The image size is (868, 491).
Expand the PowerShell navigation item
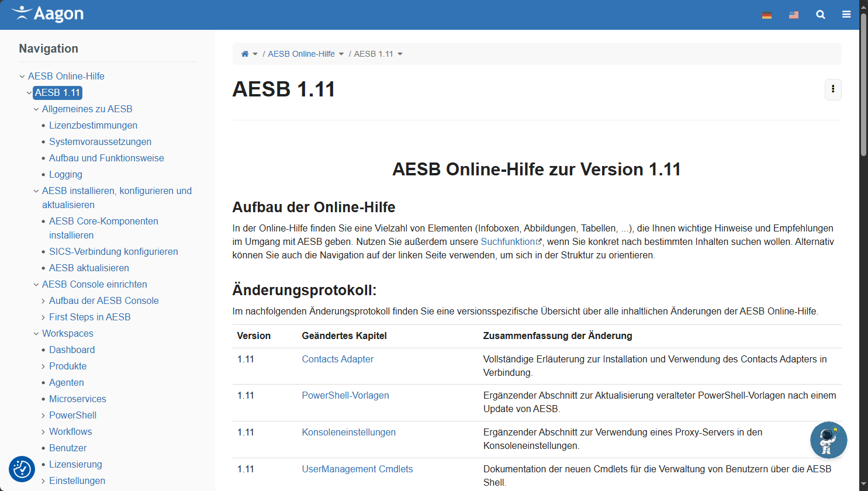point(43,416)
